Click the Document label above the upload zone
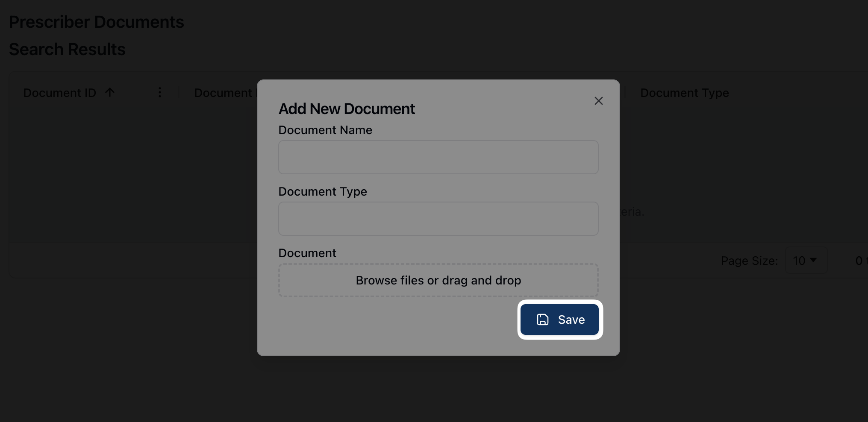Image resolution: width=868 pixels, height=422 pixels. [x=307, y=253]
